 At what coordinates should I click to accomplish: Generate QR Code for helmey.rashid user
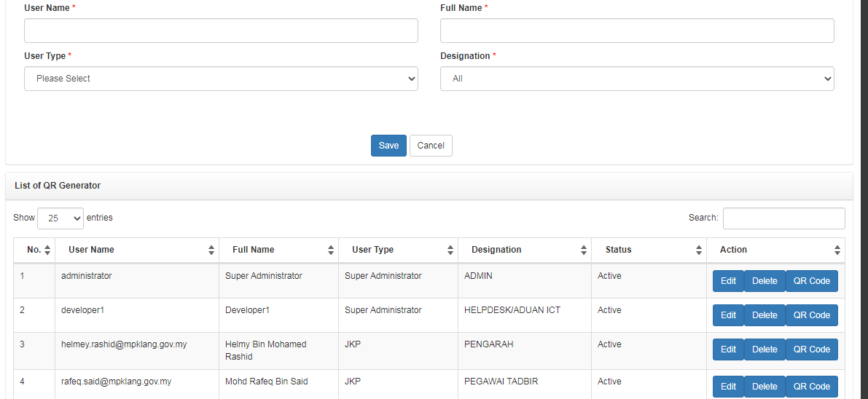[x=811, y=349]
